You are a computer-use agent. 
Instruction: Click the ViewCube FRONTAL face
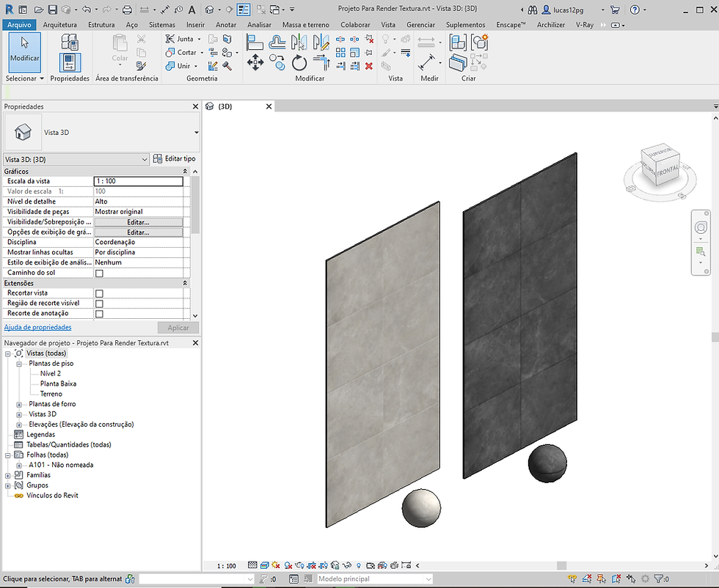pos(667,171)
